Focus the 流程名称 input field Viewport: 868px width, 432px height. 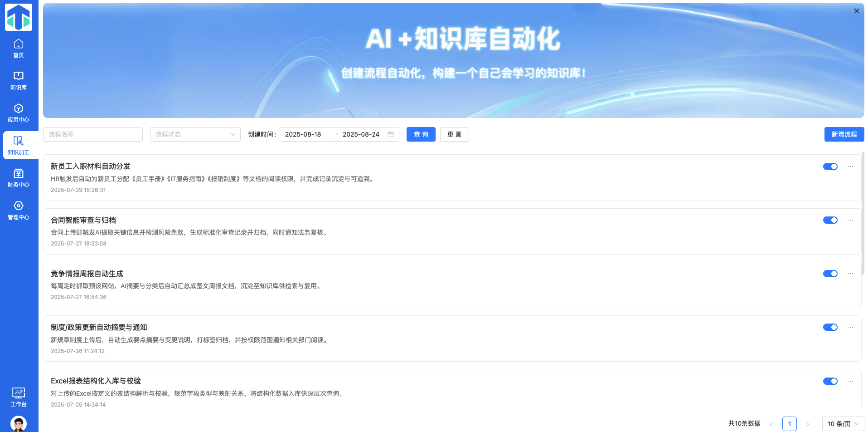[x=93, y=134]
